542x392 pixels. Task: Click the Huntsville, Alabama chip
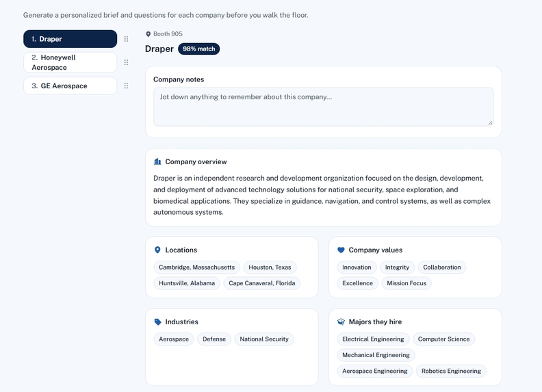point(187,283)
